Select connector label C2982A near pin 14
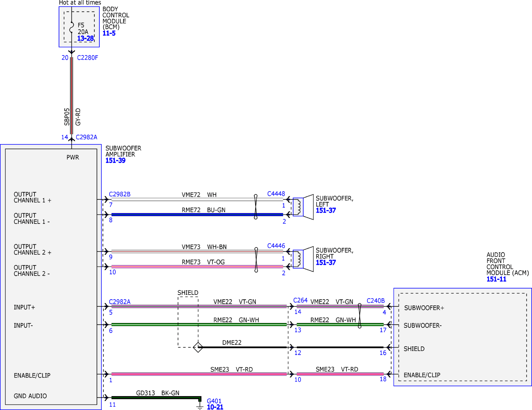This screenshot has width=532, height=410. (x=86, y=137)
